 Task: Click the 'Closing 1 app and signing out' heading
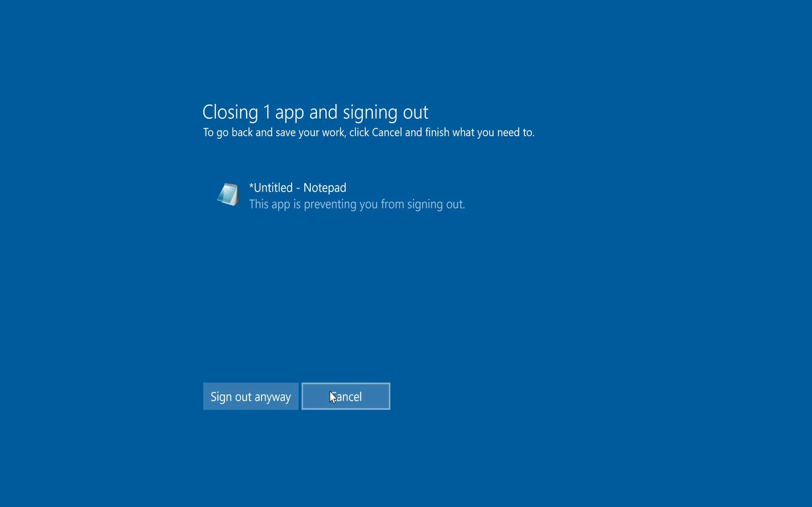(x=315, y=112)
